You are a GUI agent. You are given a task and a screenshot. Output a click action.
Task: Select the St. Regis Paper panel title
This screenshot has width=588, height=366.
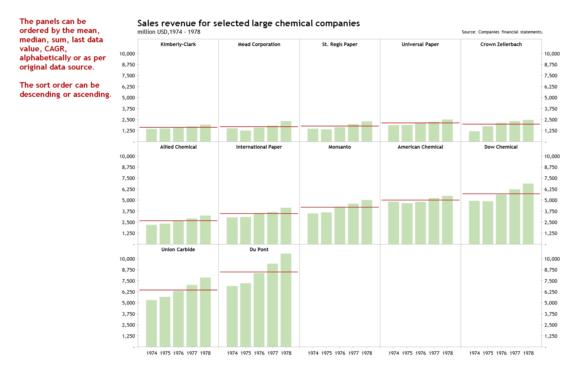tap(340, 44)
